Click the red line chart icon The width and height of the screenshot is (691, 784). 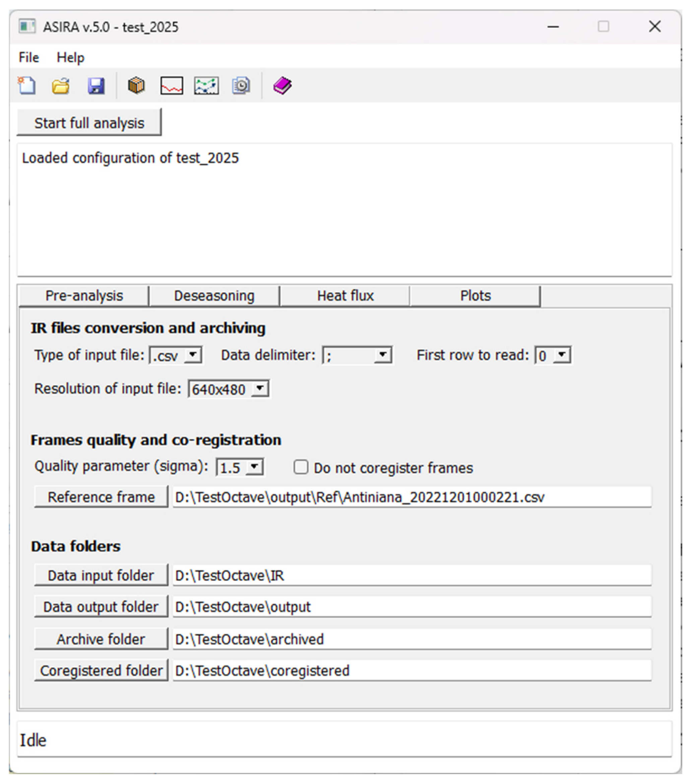171,85
